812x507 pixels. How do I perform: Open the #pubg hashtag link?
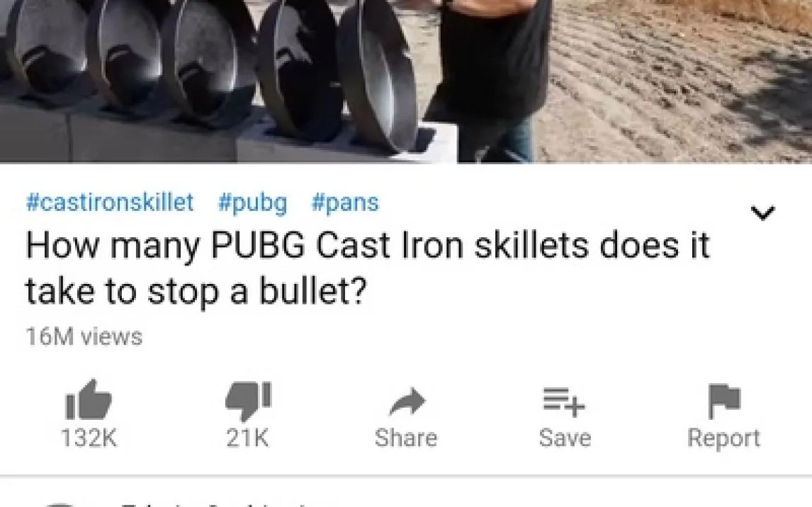(253, 203)
